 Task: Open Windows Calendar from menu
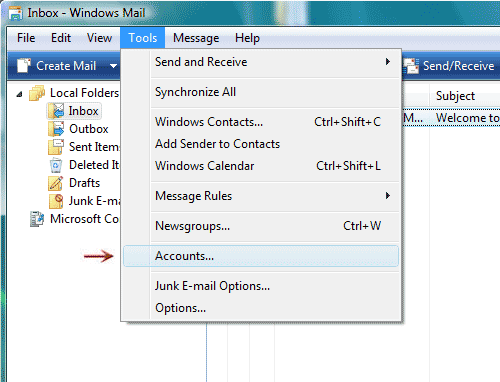(261, 166)
